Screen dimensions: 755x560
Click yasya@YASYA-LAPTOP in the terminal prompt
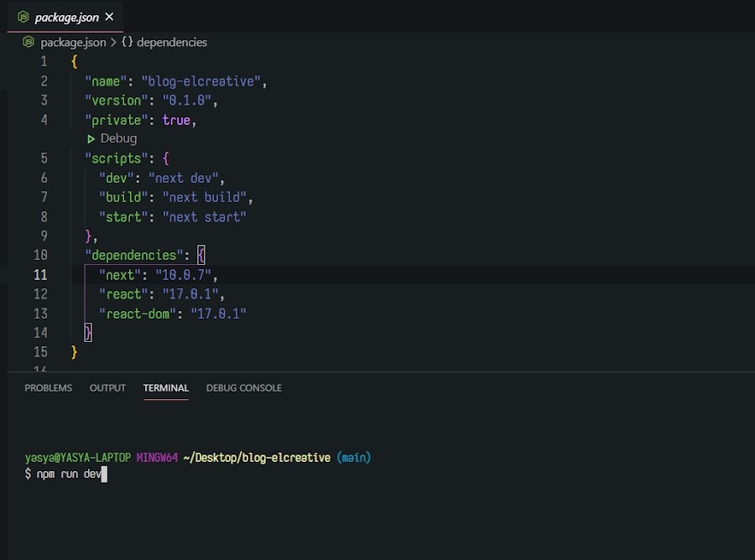(x=78, y=458)
